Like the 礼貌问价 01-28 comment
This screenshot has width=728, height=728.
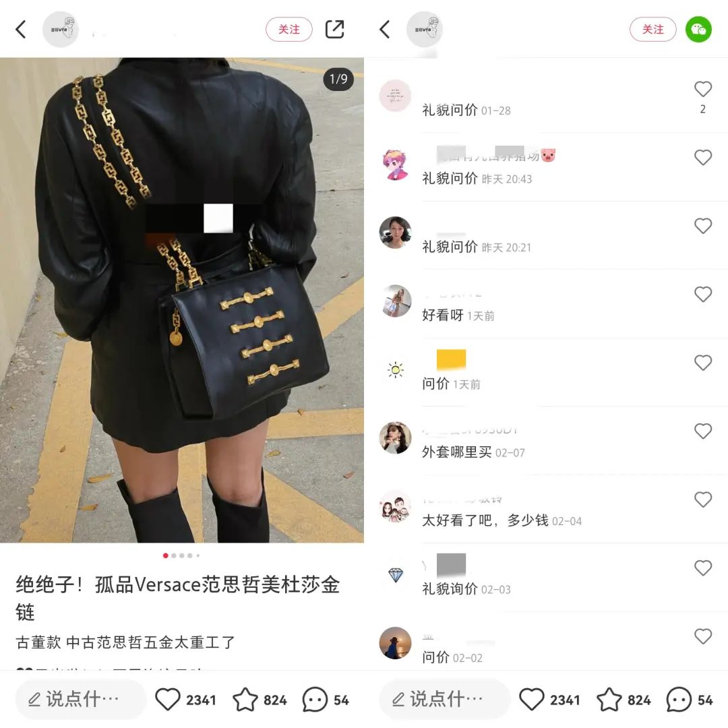click(x=703, y=89)
